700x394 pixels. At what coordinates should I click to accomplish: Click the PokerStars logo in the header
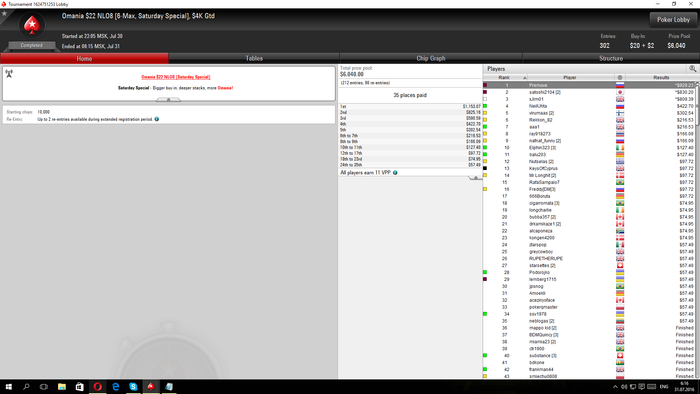32,25
